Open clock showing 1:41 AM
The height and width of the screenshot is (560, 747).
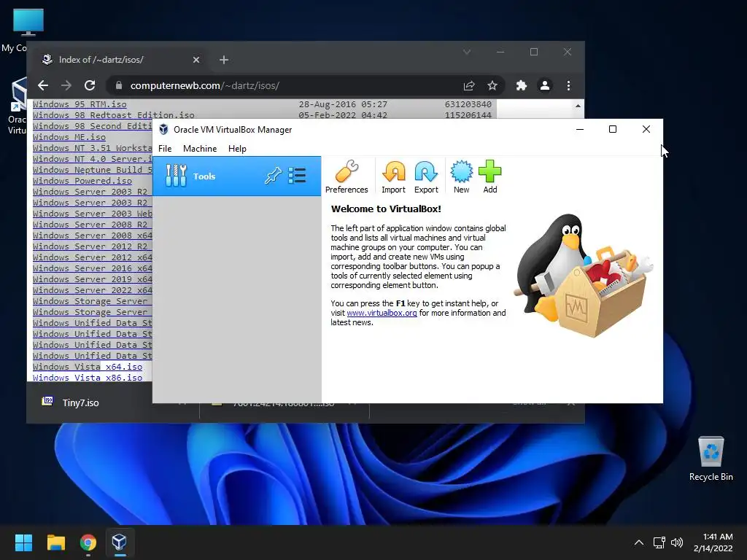(713, 542)
